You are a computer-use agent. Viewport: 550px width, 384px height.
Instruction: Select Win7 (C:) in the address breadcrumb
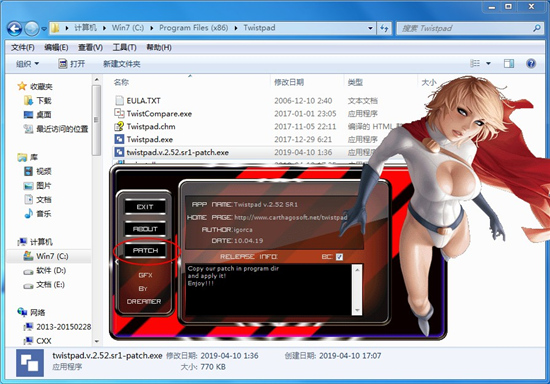[128, 28]
